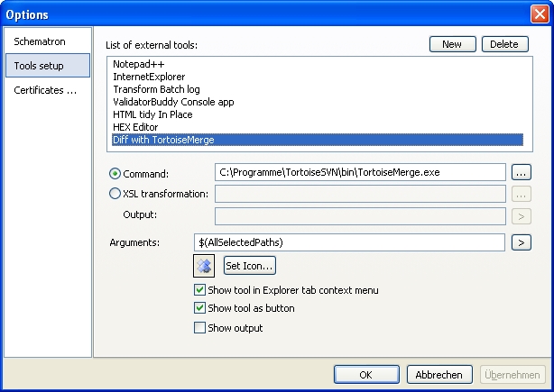Select HTML tidy In Place entry
This screenshot has width=554, height=392.
pos(318,114)
